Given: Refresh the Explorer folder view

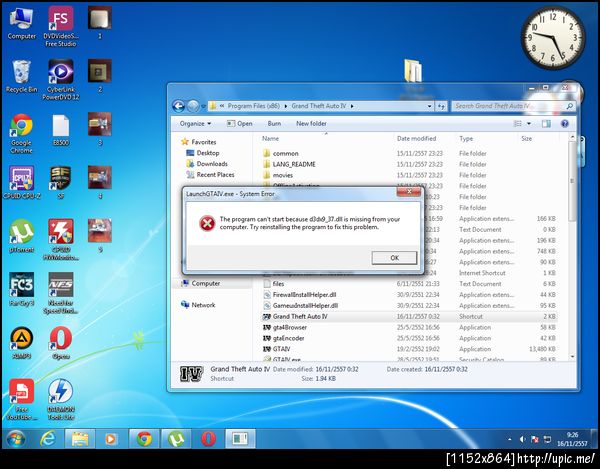Looking at the screenshot, I should (441, 106).
